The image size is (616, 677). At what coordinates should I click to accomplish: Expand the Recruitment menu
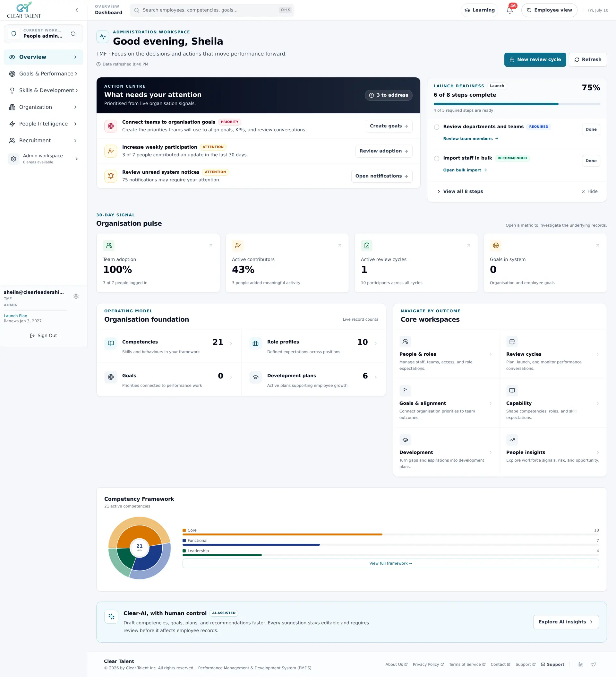pos(43,140)
